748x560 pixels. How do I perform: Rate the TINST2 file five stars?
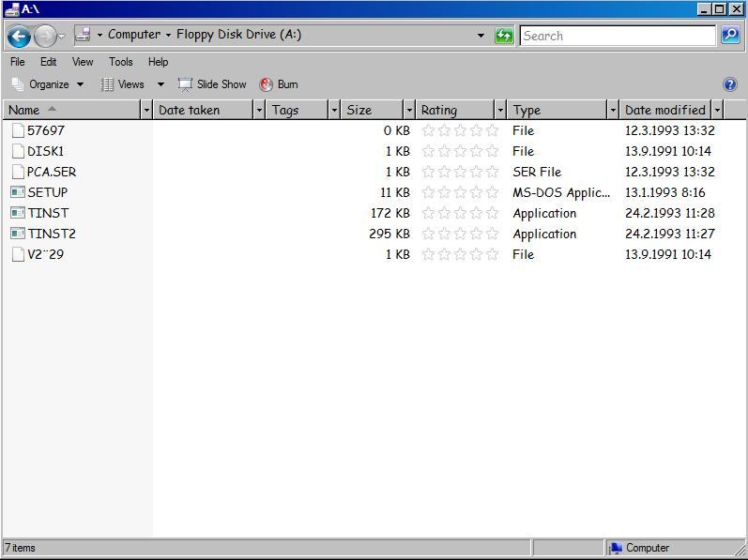493,234
